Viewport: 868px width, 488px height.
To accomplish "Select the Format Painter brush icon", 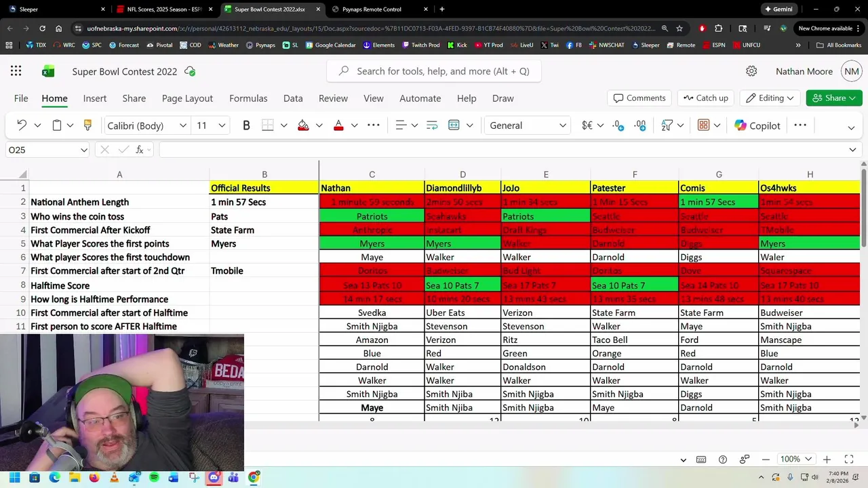I will 87,125.
